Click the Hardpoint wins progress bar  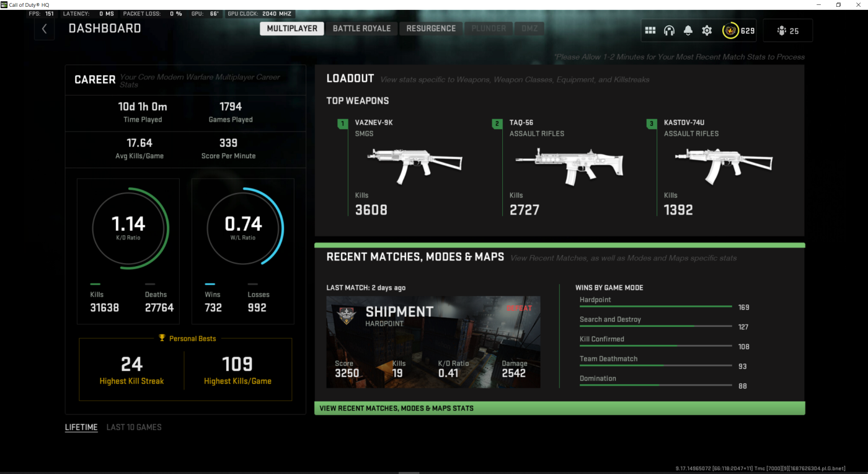[656, 306]
